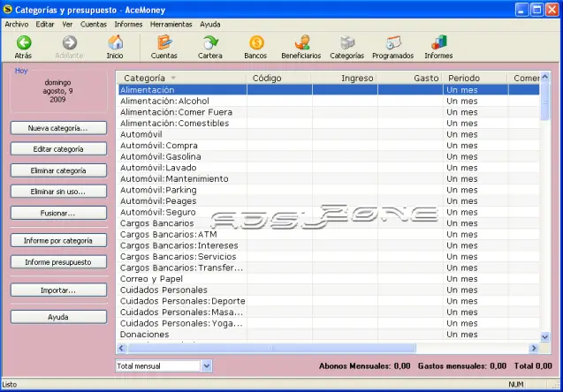Click the Importar... button
The image size is (563, 392).
coord(58,290)
